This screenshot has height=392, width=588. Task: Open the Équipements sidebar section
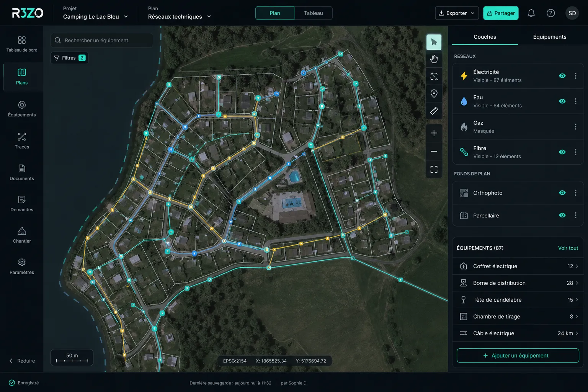pyautogui.click(x=22, y=109)
